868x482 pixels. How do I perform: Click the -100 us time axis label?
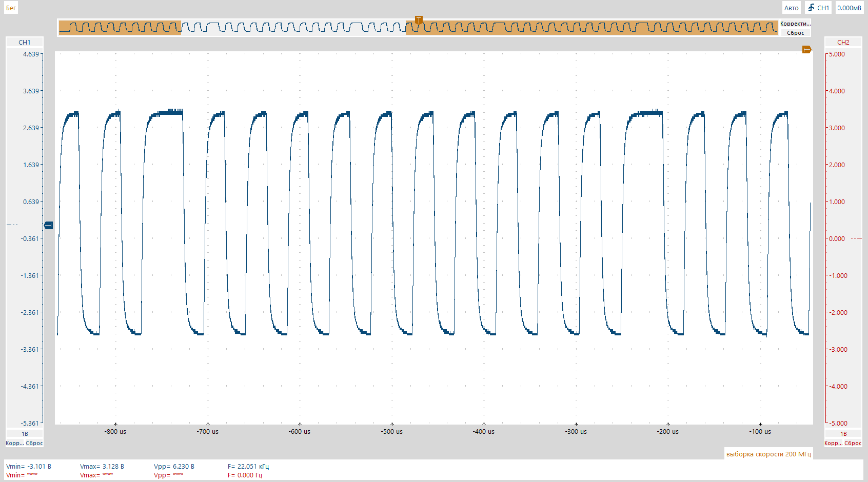point(760,432)
